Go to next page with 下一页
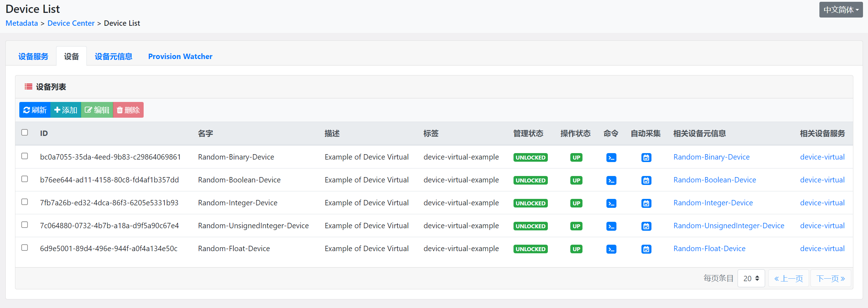The height and width of the screenshot is (308, 868). 831,278
